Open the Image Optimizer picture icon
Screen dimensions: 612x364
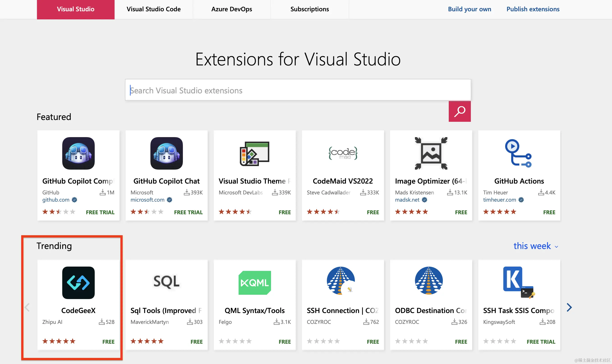click(431, 153)
